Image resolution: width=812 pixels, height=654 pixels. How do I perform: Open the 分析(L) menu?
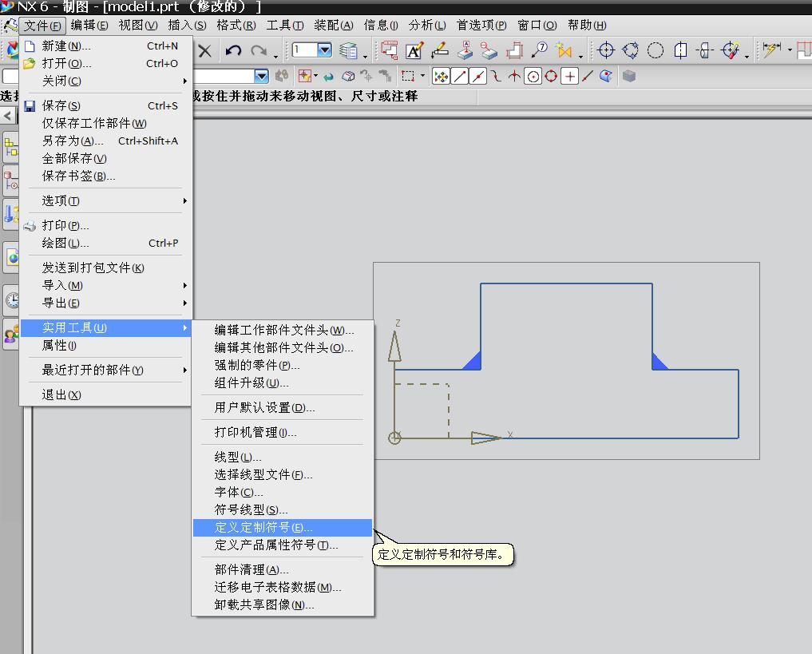(x=427, y=26)
